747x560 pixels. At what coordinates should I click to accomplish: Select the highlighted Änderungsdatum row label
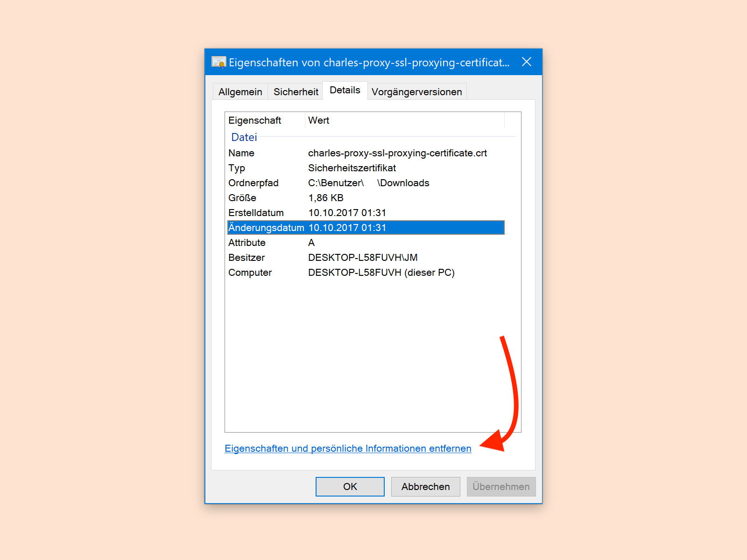point(266,228)
